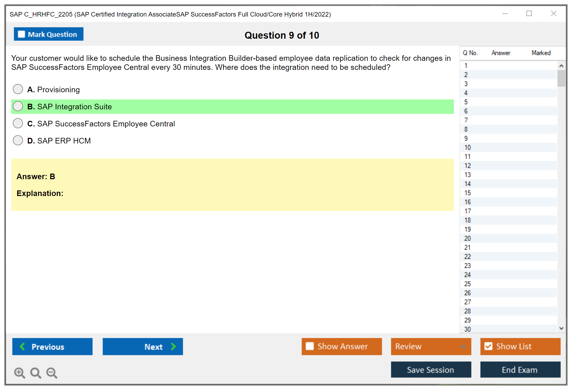Open question 22 from the list
This screenshot has width=574, height=392.
coord(467,257)
